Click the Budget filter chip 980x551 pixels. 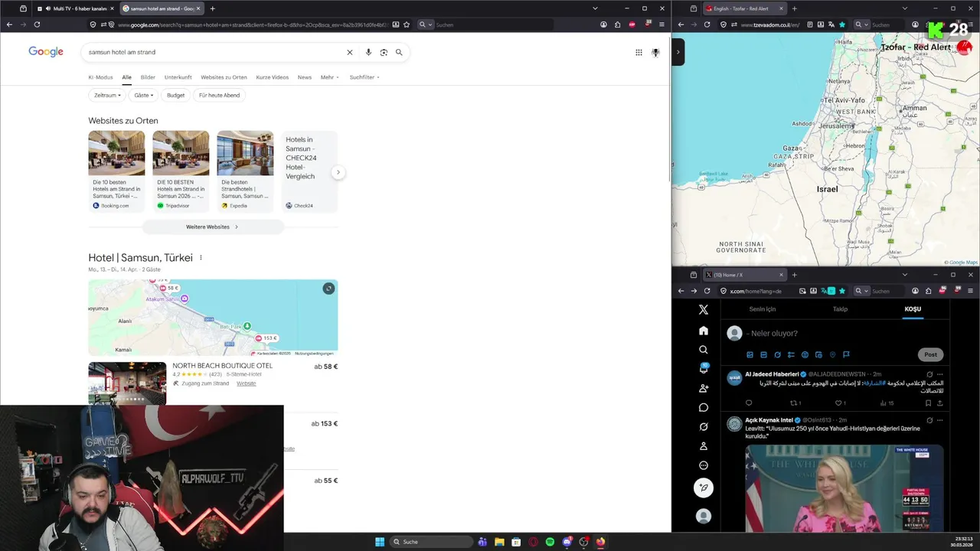click(176, 96)
